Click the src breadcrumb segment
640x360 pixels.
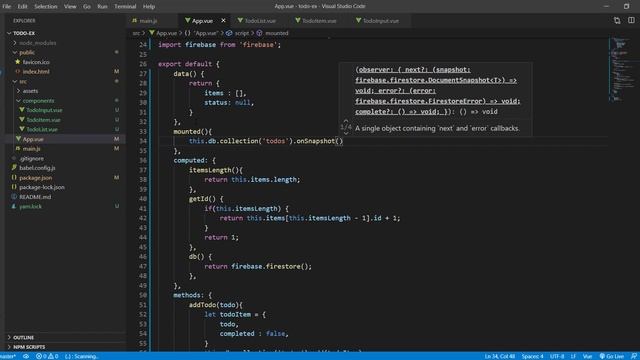click(x=136, y=33)
